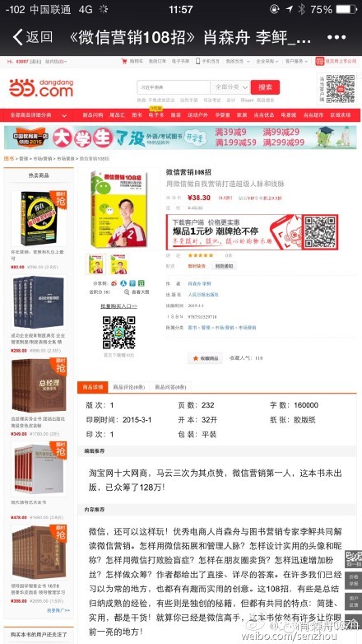
Task: Click the dangdang.com logo
Action: pos(41,88)
